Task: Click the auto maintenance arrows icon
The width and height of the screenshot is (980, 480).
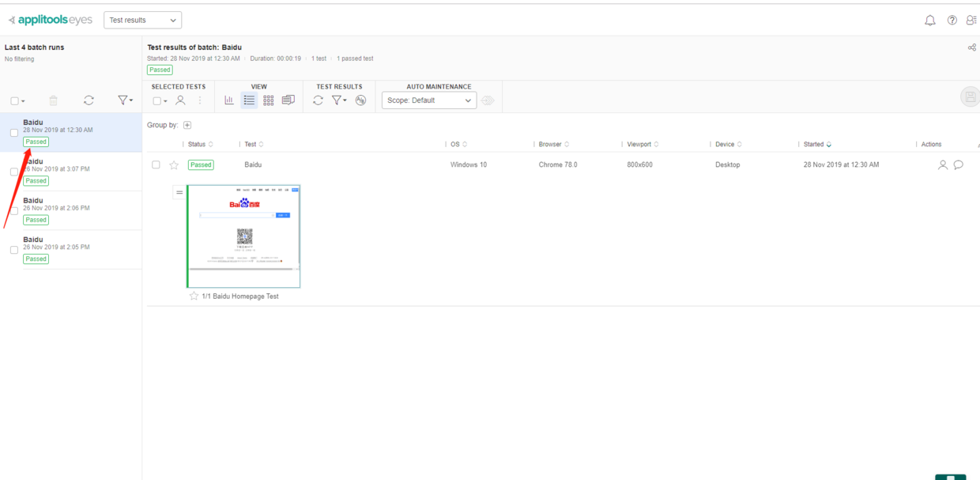Action: pos(488,100)
